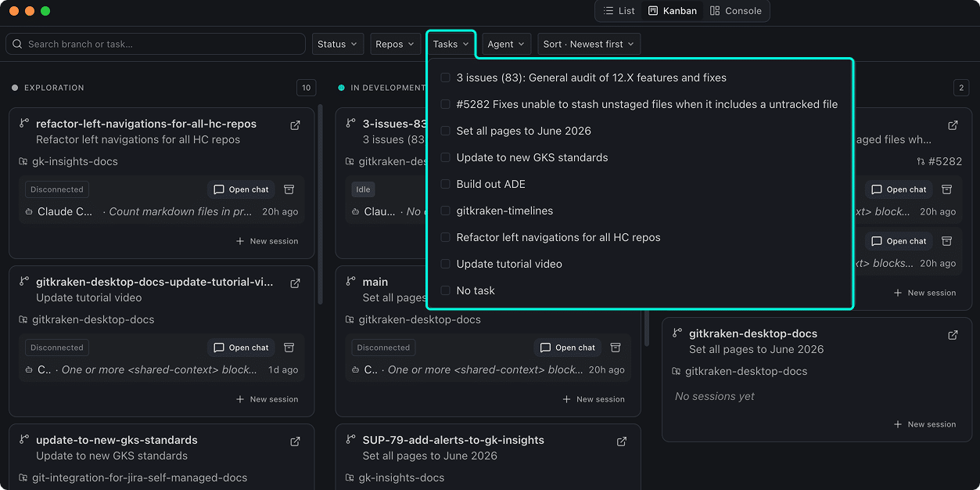Start new session in No sessions yet card
The width and height of the screenshot is (980, 490).
pos(924,424)
